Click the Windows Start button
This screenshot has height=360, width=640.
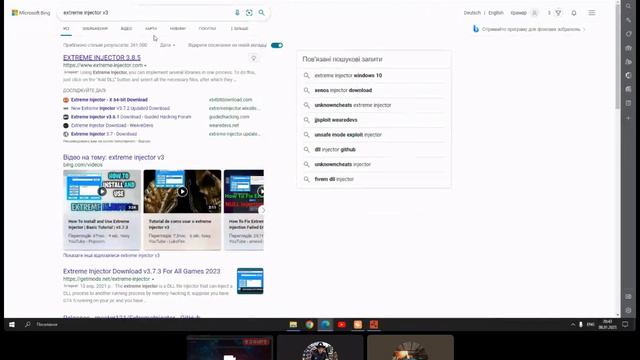(x=12, y=324)
